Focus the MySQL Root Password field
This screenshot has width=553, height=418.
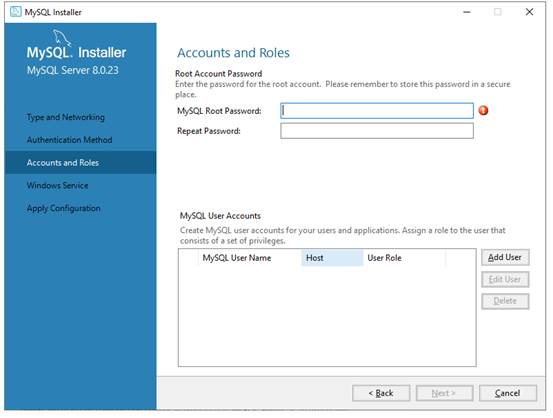[x=377, y=111]
